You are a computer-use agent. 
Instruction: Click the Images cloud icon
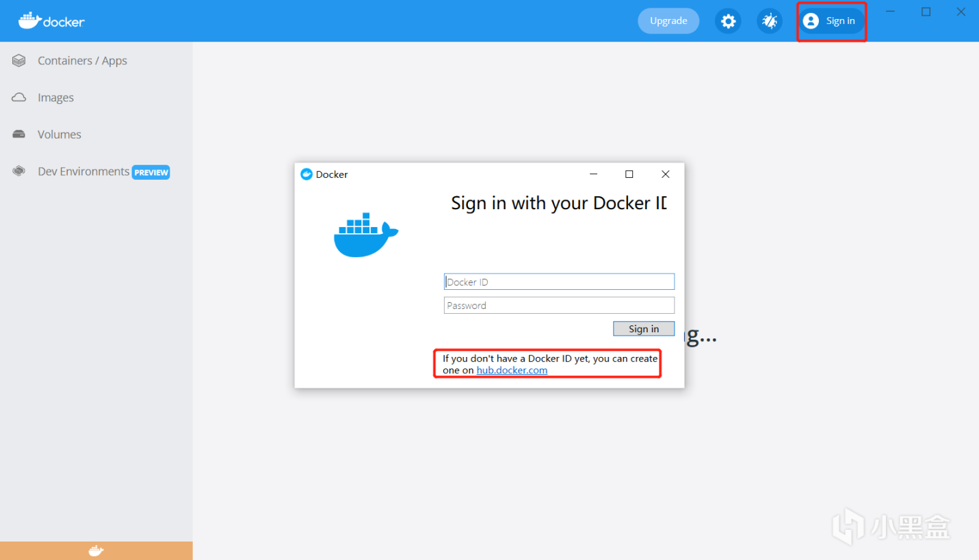pyautogui.click(x=19, y=98)
